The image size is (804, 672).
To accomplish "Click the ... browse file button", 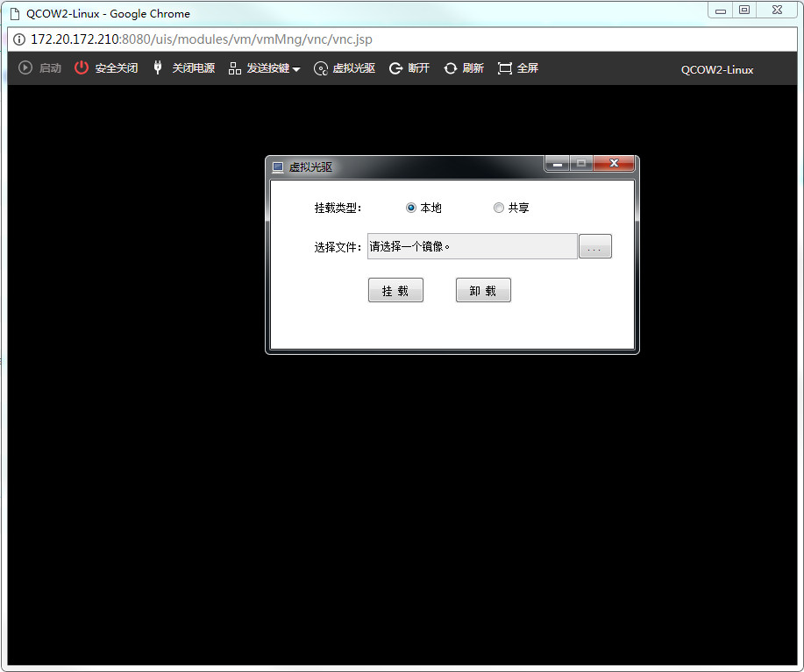I will (594, 246).
